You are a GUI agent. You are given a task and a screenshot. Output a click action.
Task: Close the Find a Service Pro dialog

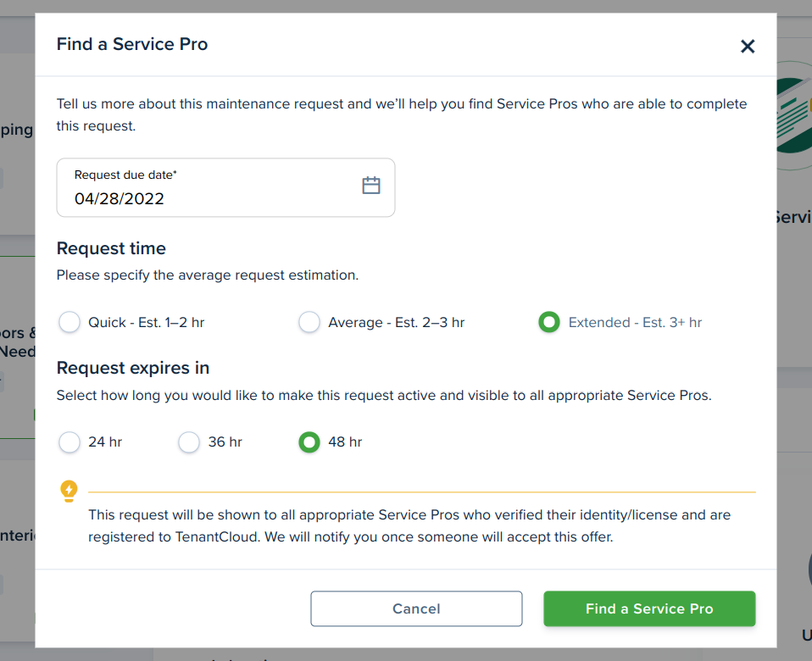click(x=747, y=47)
